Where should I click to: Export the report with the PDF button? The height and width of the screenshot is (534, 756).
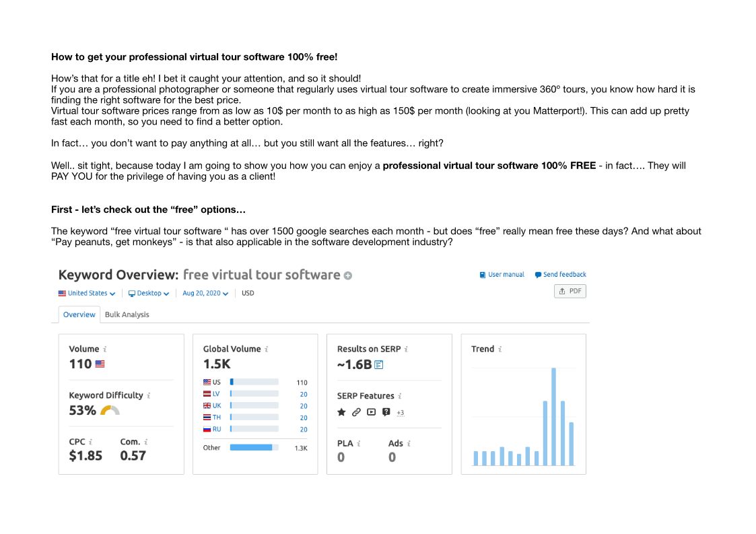(x=570, y=291)
